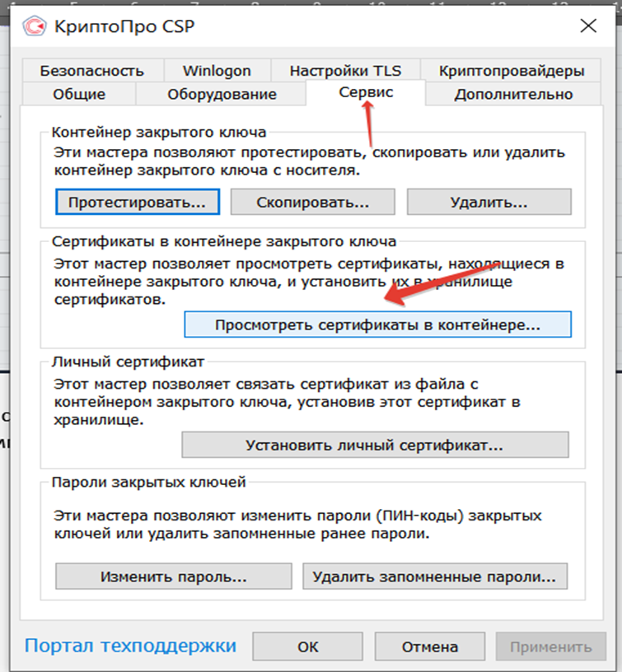Switch to the Общие tab
622x672 pixels.
point(79,94)
